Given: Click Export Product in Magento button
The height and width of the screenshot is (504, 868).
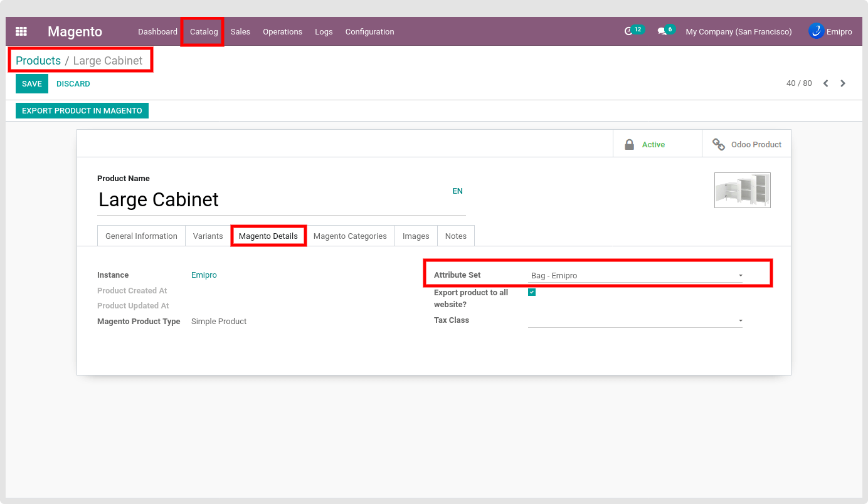Looking at the screenshot, I should [82, 110].
